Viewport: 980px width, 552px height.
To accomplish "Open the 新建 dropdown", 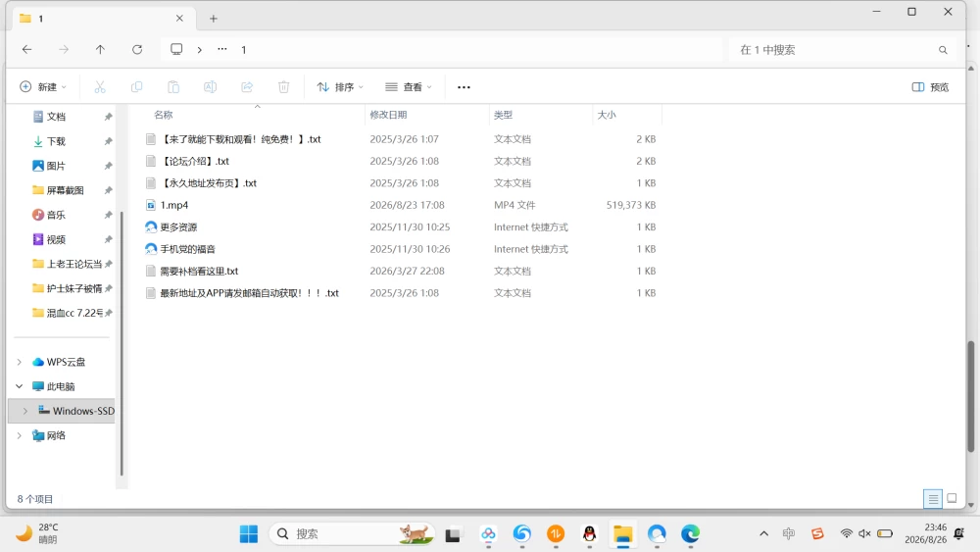I will click(x=43, y=87).
